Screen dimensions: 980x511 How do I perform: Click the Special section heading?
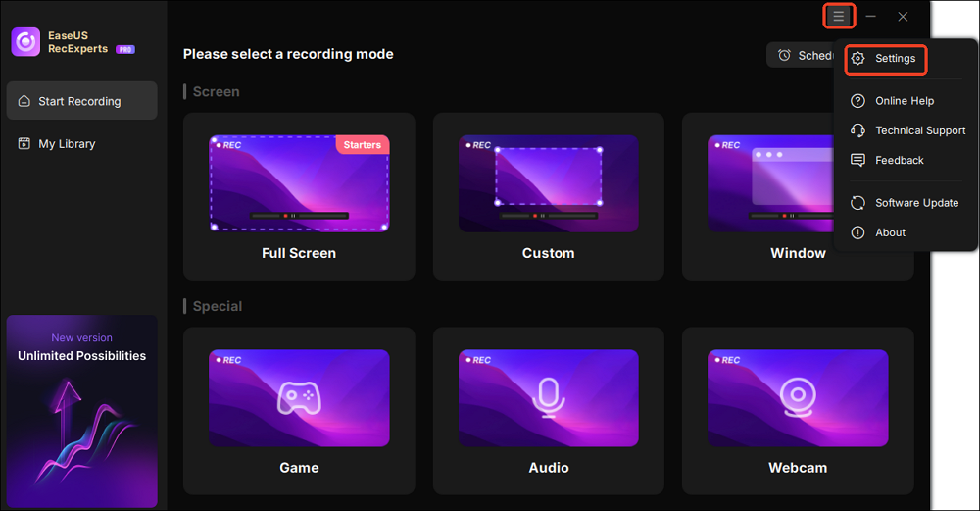pos(218,306)
